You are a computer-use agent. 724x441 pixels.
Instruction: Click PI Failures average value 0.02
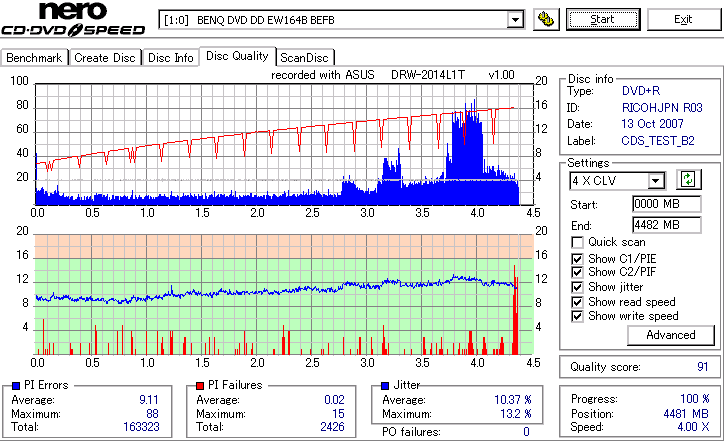point(334,399)
